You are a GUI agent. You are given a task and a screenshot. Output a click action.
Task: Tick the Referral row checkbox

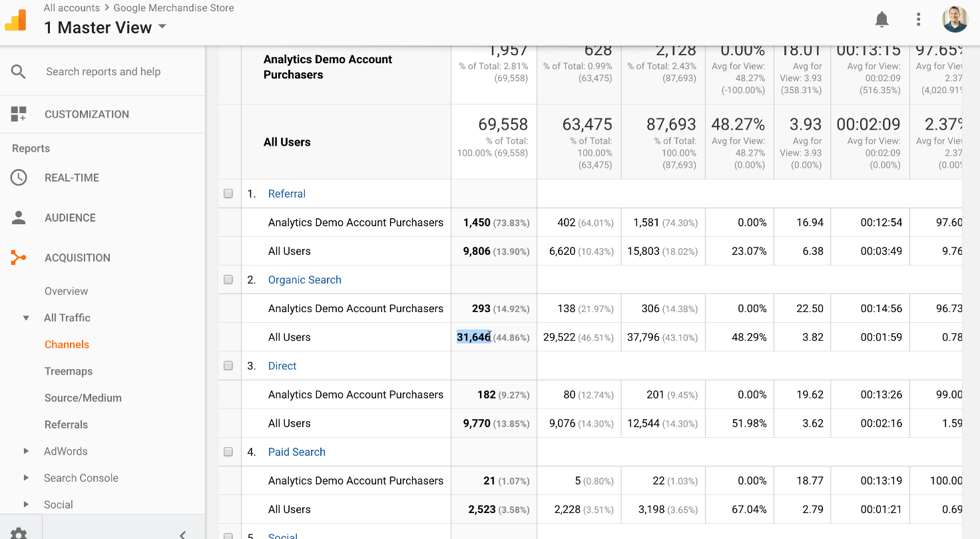[228, 194]
